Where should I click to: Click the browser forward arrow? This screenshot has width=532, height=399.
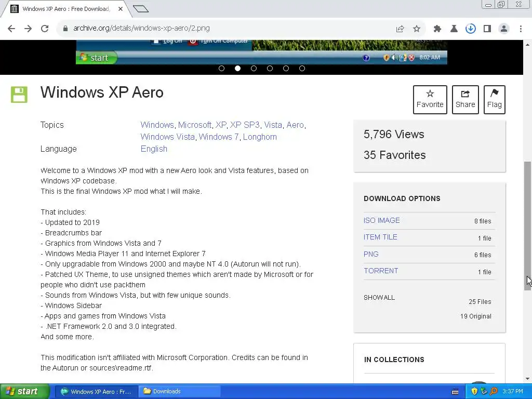pos(28,29)
